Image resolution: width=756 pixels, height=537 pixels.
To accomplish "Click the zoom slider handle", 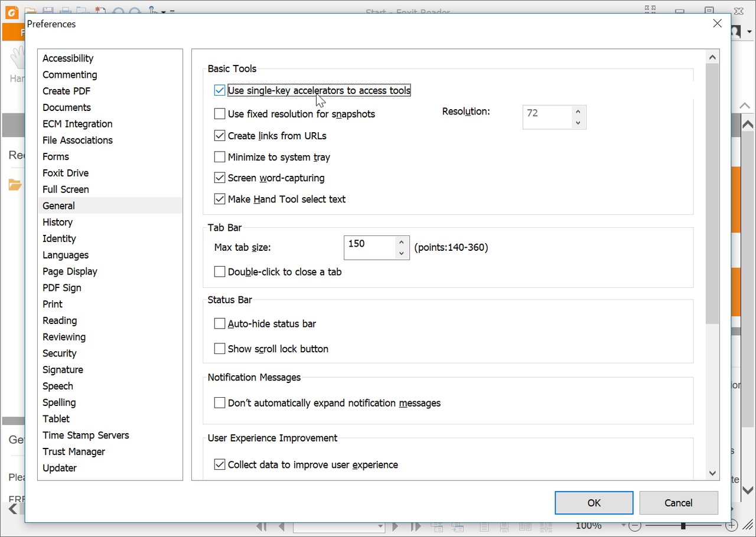I will tap(683, 525).
